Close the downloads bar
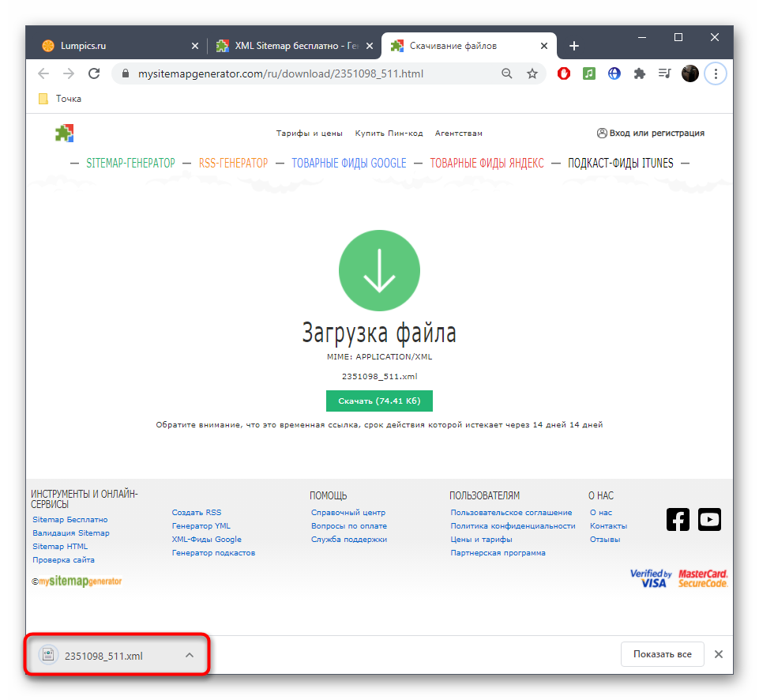 718,654
